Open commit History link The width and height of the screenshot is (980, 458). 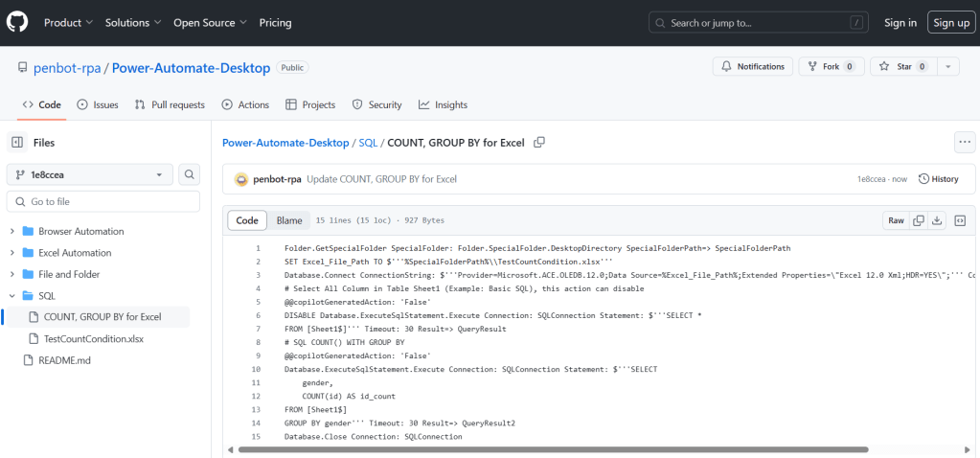coord(938,179)
